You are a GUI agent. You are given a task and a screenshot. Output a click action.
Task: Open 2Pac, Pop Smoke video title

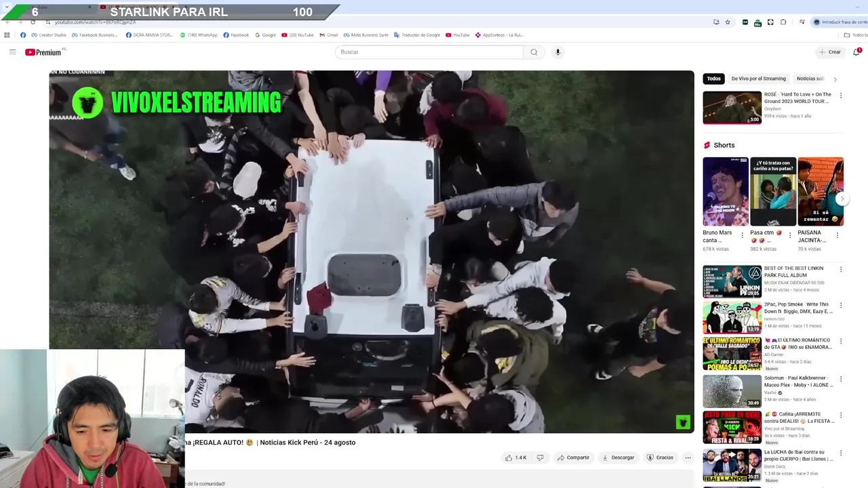pos(798,308)
